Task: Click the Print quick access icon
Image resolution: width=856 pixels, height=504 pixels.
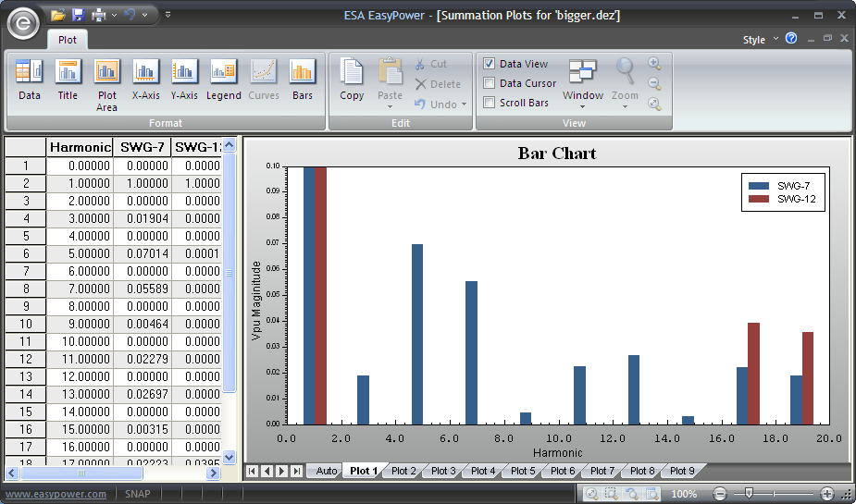Action: coord(98,15)
